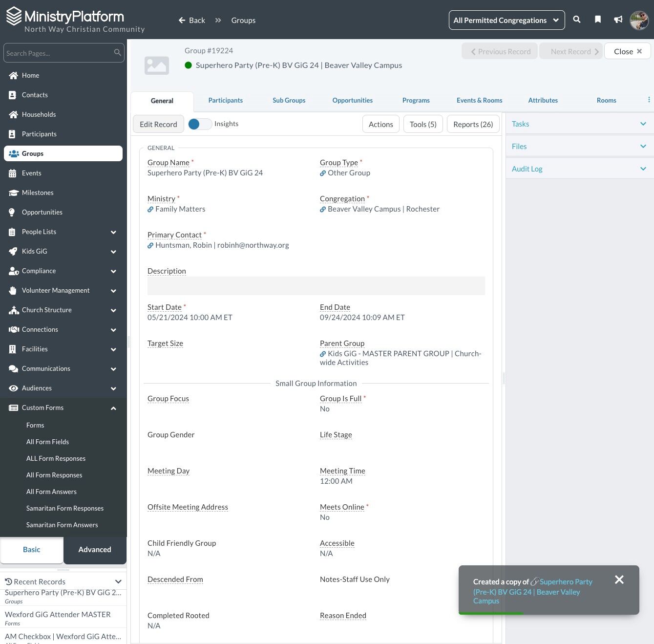Switch to the Opportunities tab
Image resolution: width=654 pixels, height=644 pixels.
coord(352,100)
